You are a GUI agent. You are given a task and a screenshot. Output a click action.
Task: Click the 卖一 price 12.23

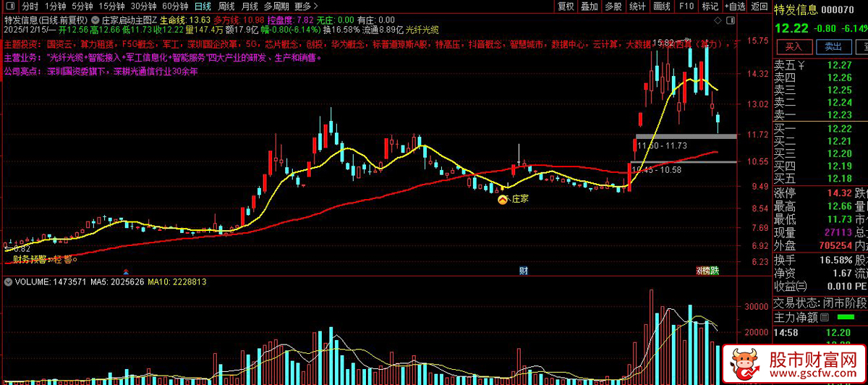840,114
